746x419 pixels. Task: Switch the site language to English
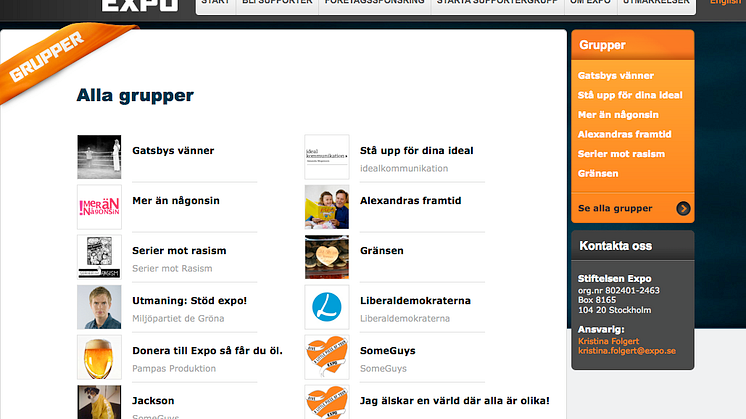click(x=725, y=3)
